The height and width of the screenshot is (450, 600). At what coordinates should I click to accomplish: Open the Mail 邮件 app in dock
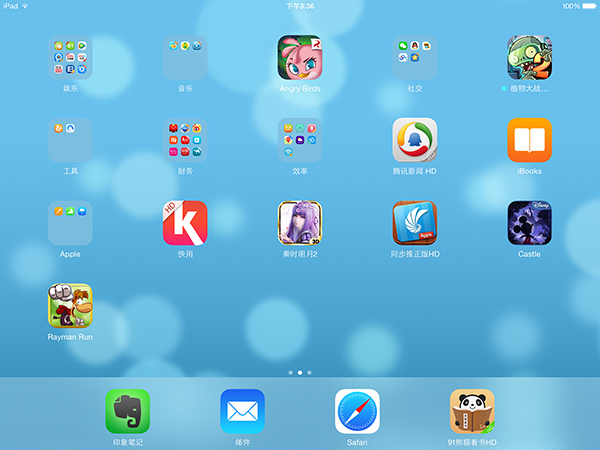tap(243, 411)
